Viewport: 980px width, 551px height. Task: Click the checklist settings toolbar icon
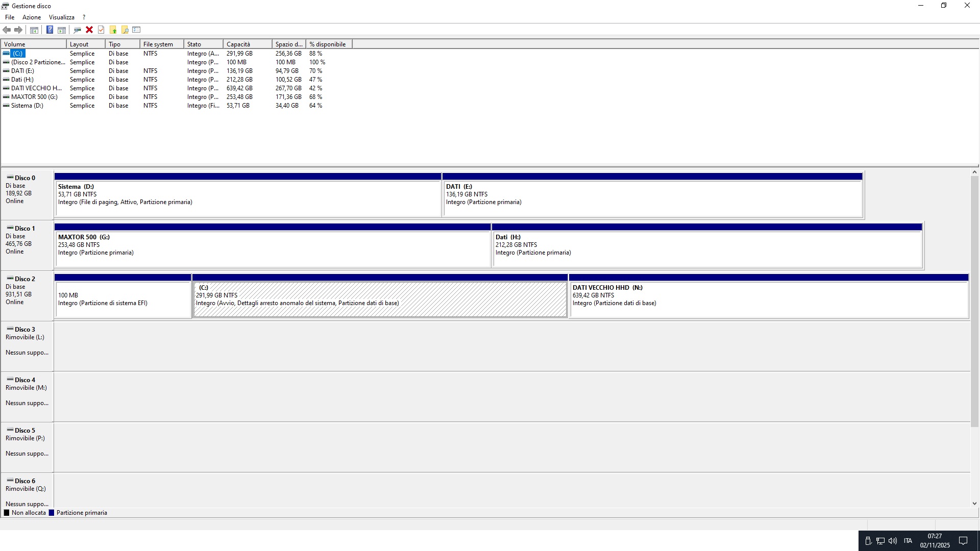coord(136,30)
